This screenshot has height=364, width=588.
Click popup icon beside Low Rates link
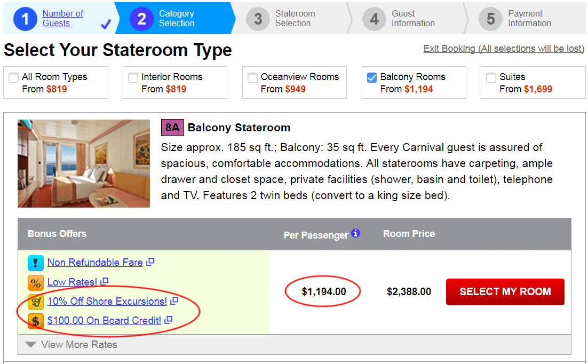[105, 281]
